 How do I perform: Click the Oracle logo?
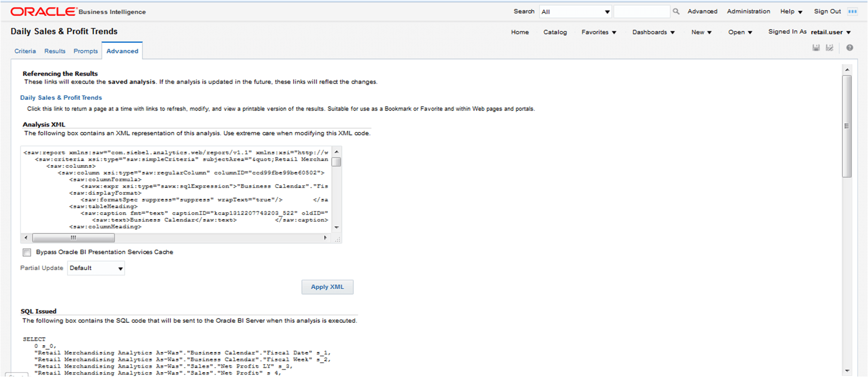coord(43,11)
